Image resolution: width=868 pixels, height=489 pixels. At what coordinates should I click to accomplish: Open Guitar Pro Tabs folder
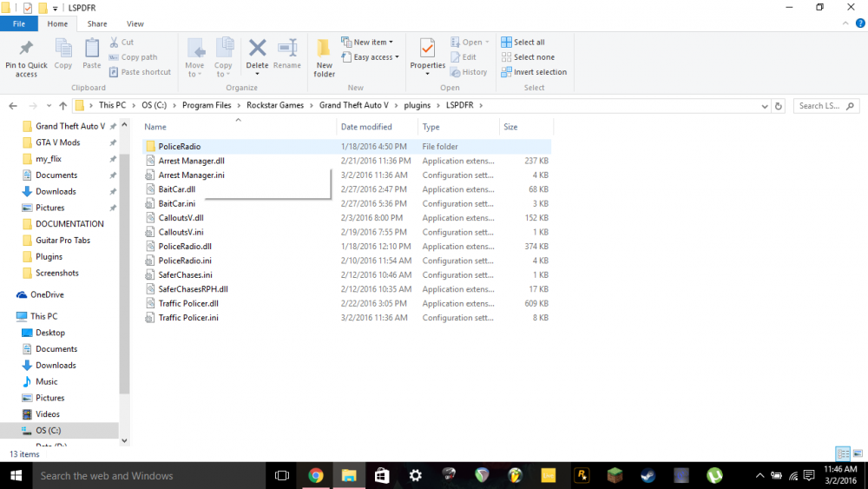click(x=63, y=241)
